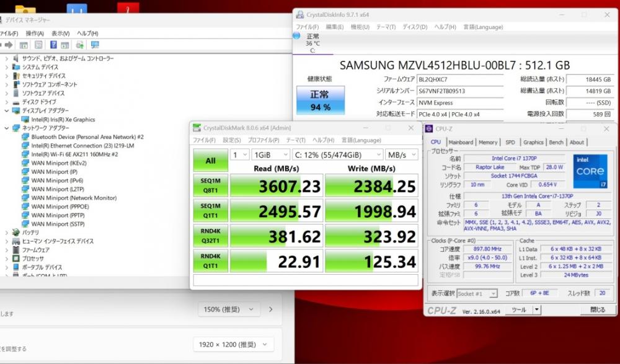Viewport: 620px width, 364px height.
Task: Click the Update driver toolbar icon with green arrow
Action: (80, 45)
